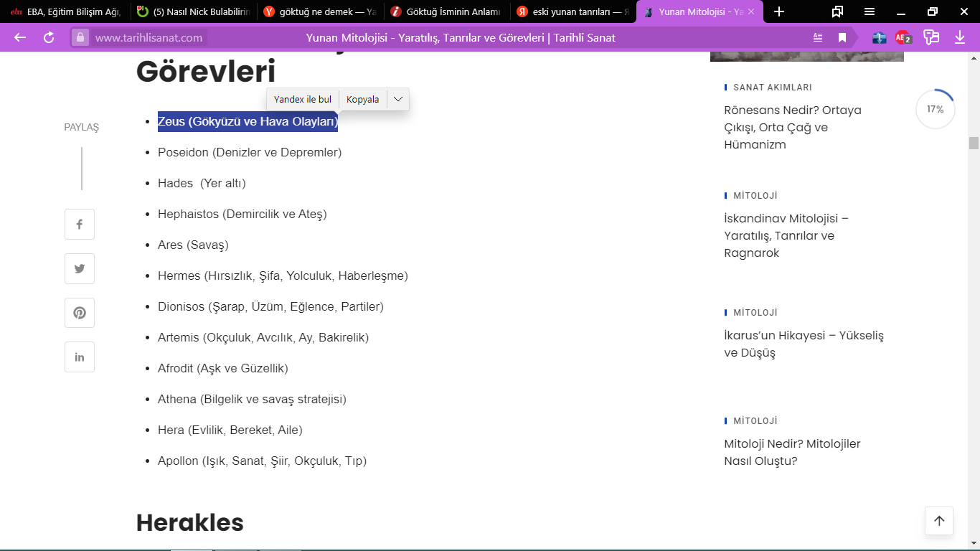Open the tab manager icon in title bar
This screenshot has width=980, height=551.
pos(838,11)
